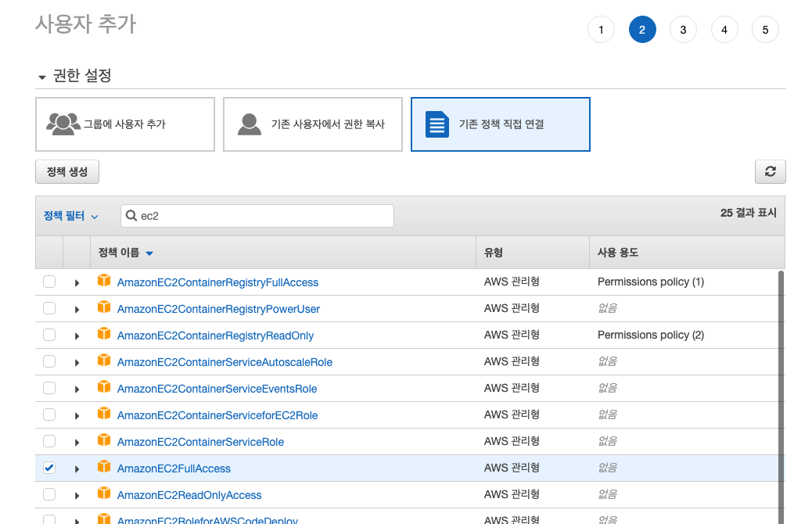The height and width of the screenshot is (524, 812).
Task: Open AmazonEC2FullAccess policy link
Action: coord(174,468)
